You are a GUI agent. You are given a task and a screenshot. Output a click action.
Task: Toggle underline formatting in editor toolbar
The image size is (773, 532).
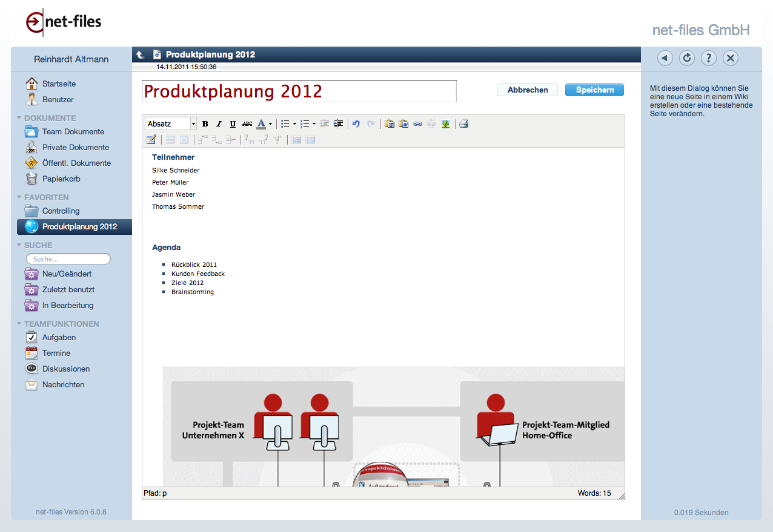pyautogui.click(x=233, y=124)
